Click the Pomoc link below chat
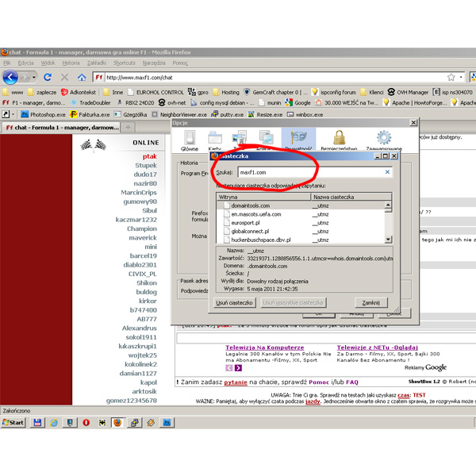 coord(319,382)
